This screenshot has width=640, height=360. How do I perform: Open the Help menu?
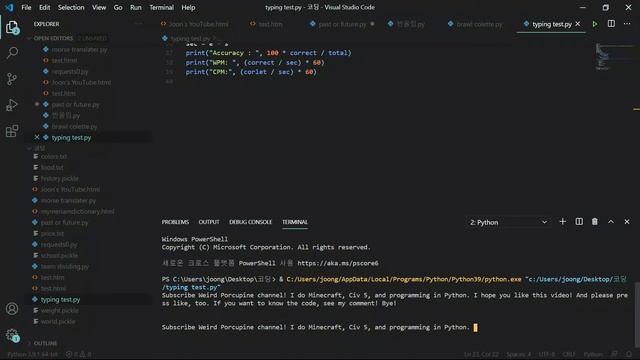(x=188, y=7)
